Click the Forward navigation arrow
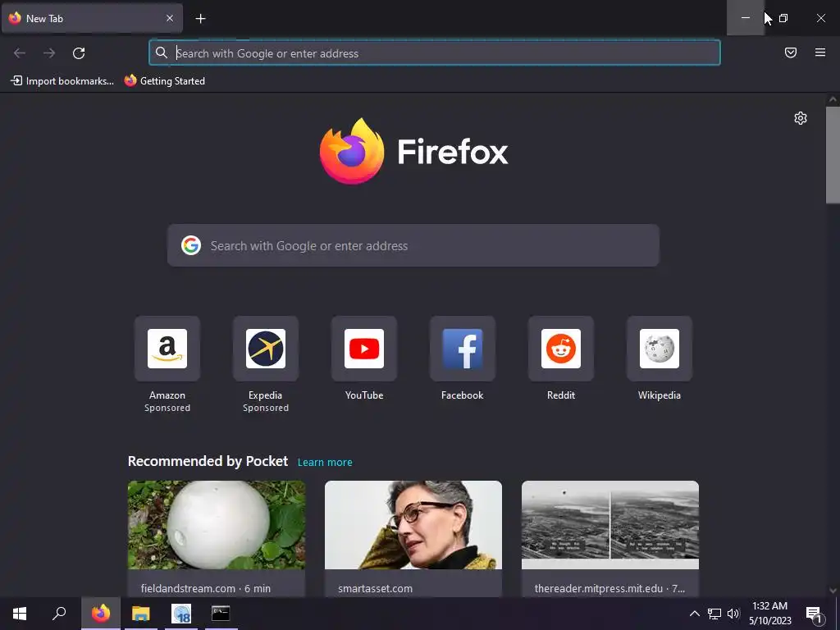The width and height of the screenshot is (840, 630). [49, 53]
